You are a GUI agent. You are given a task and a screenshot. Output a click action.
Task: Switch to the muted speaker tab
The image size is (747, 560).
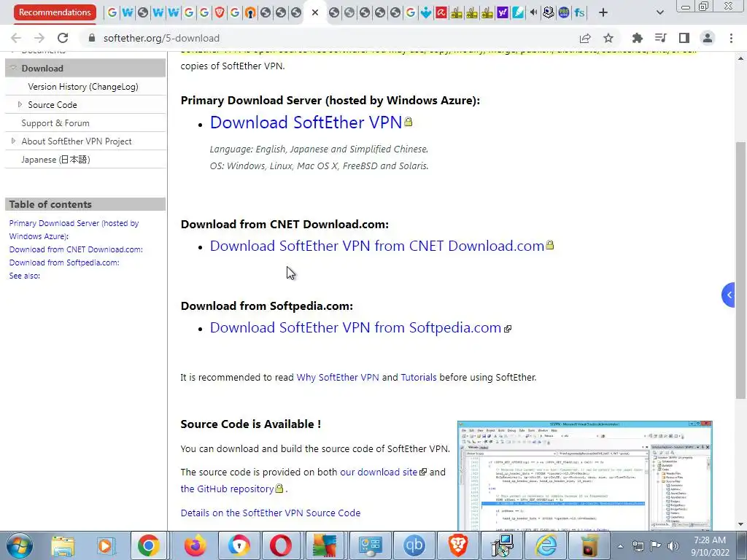533,13
